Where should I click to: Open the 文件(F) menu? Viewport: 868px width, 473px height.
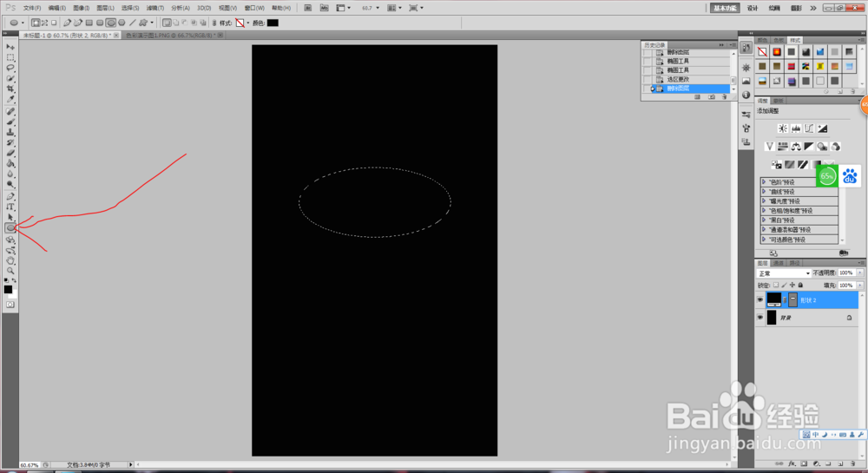click(x=31, y=8)
